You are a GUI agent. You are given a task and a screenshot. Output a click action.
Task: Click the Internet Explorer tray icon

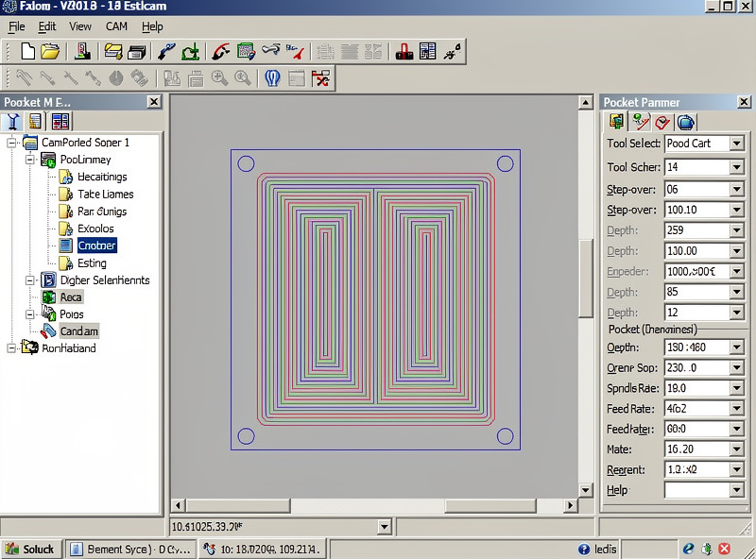(689, 549)
